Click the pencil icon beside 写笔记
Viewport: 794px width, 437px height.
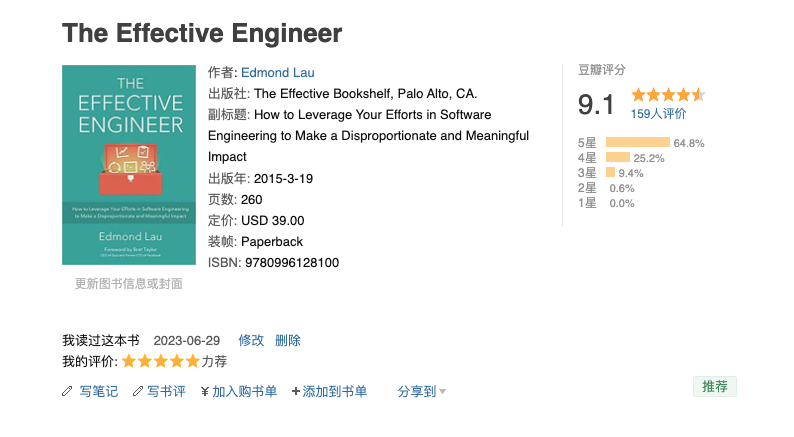click(67, 392)
